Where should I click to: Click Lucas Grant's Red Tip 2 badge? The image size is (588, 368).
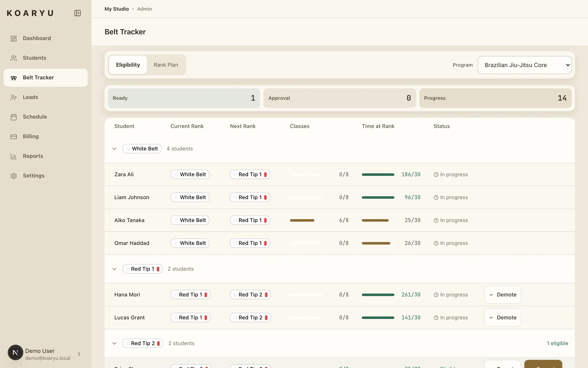(250, 317)
